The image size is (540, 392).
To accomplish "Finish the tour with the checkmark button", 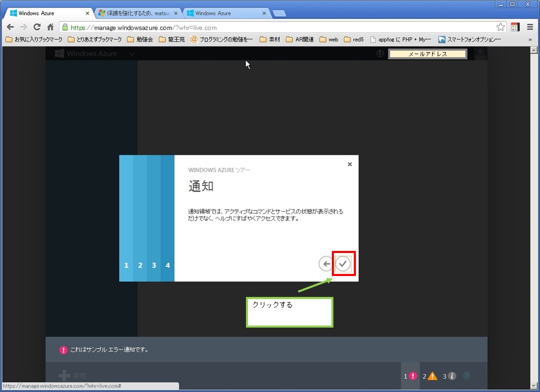I will pyautogui.click(x=343, y=264).
